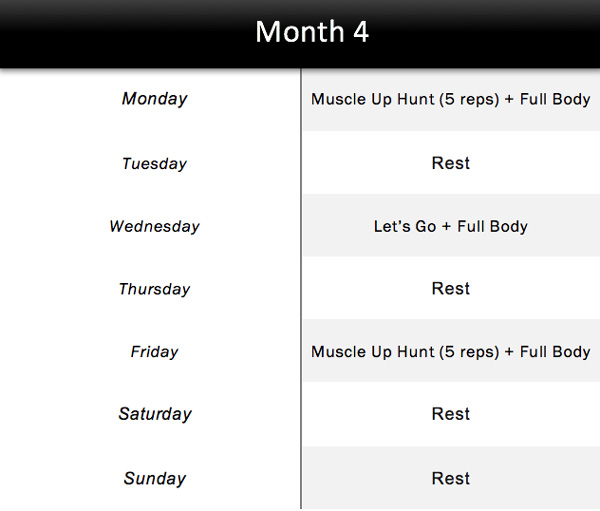Select the Rest cell for Thursday
600x511 pixels.
coord(451,289)
